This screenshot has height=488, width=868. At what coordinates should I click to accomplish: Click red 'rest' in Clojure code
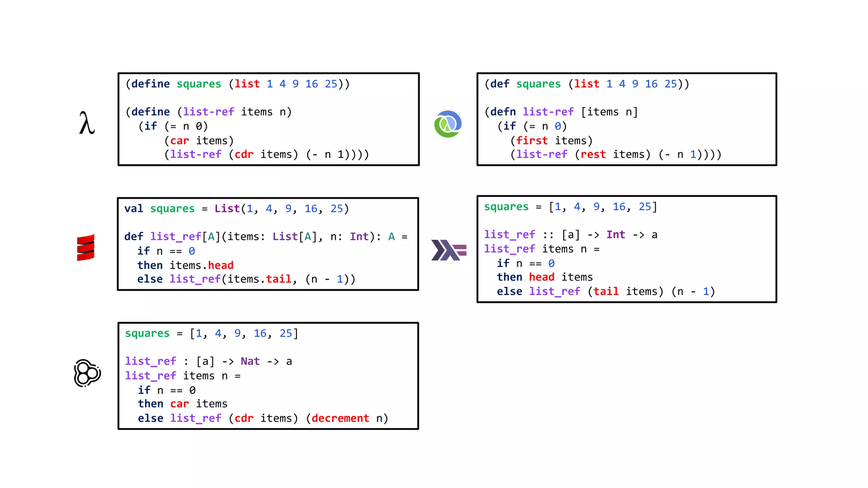click(593, 155)
